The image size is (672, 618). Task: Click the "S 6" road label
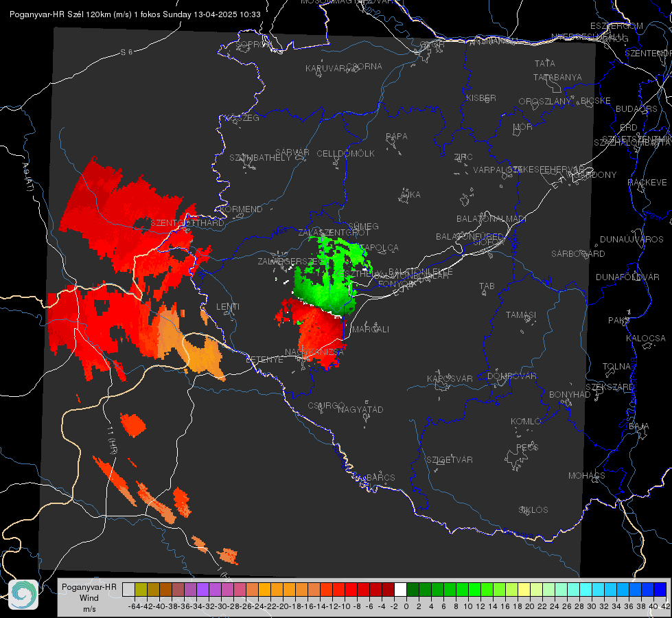click(126, 52)
